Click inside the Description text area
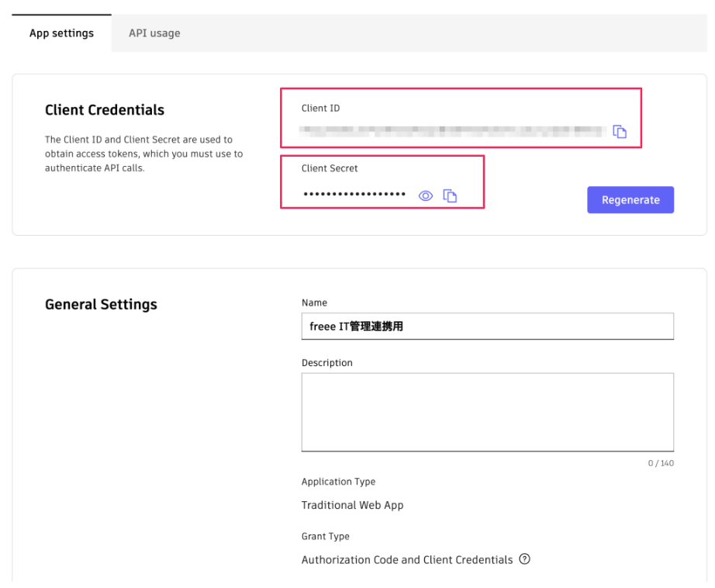The height and width of the screenshot is (588, 715). coord(487,412)
